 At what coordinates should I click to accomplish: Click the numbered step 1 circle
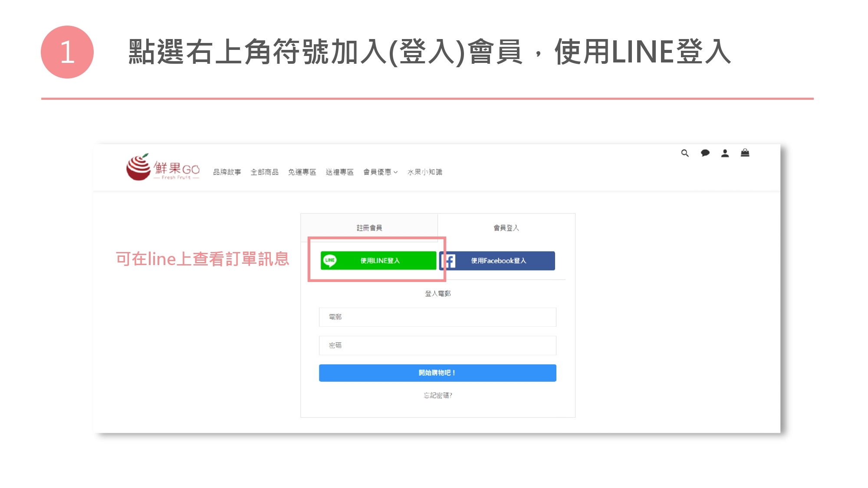[67, 52]
